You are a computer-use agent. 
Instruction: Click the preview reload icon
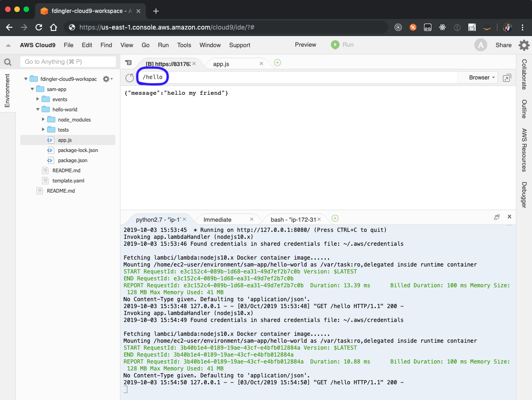[x=130, y=78]
